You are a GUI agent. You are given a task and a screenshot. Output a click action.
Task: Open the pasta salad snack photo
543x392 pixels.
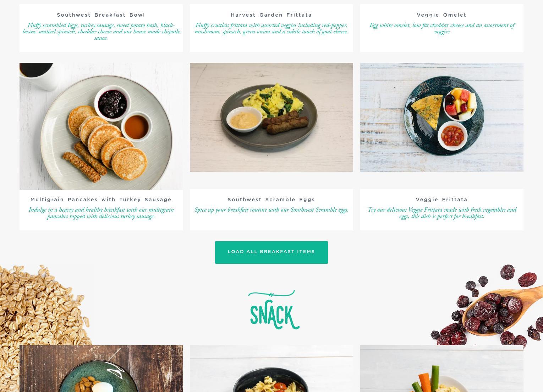[x=271, y=369]
